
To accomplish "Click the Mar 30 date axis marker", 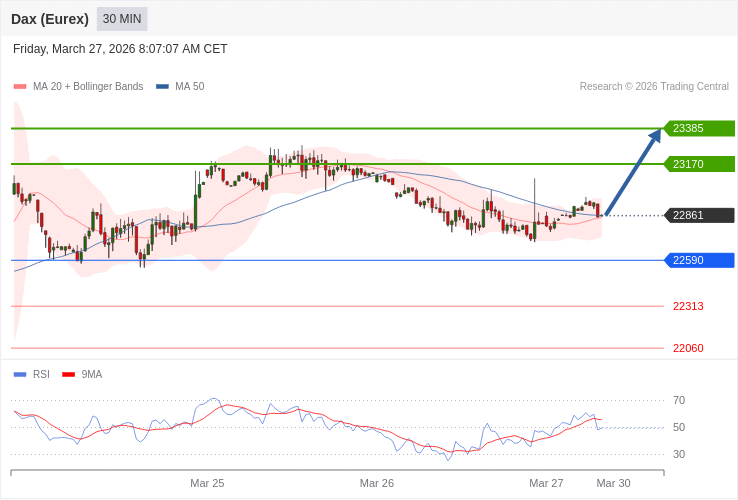I will 613,483.
